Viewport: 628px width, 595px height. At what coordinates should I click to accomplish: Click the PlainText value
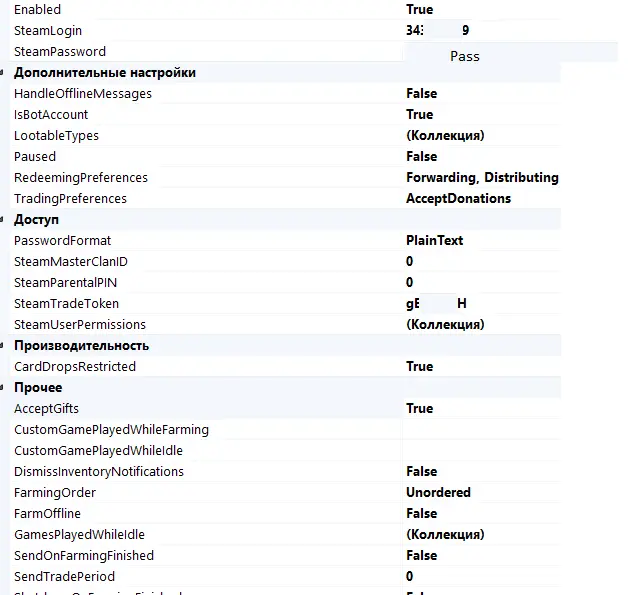coord(435,241)
